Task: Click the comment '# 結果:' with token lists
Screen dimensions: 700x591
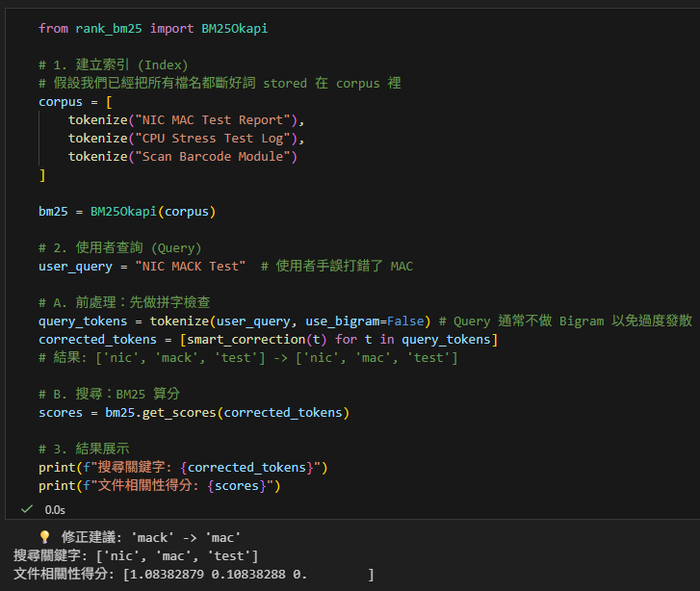Action: (248, 358)
